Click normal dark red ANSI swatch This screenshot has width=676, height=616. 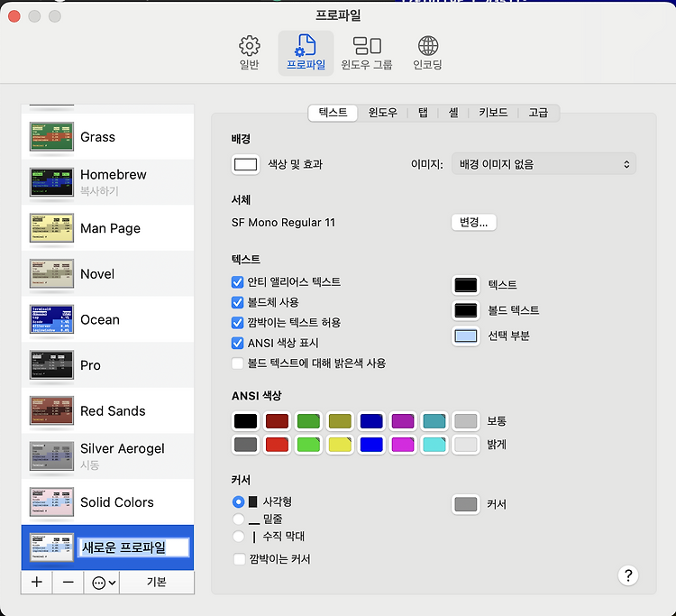coord(277,421)
